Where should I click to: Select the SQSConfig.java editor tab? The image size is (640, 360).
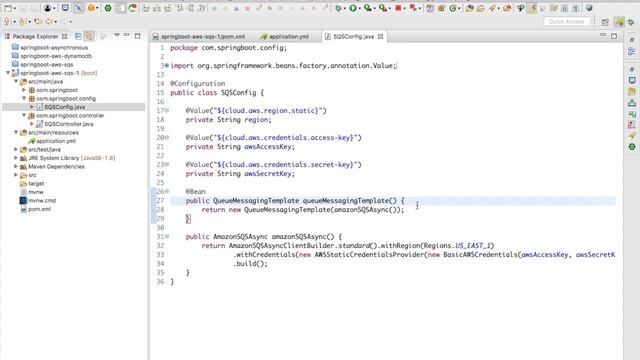(x=353, y=36)
